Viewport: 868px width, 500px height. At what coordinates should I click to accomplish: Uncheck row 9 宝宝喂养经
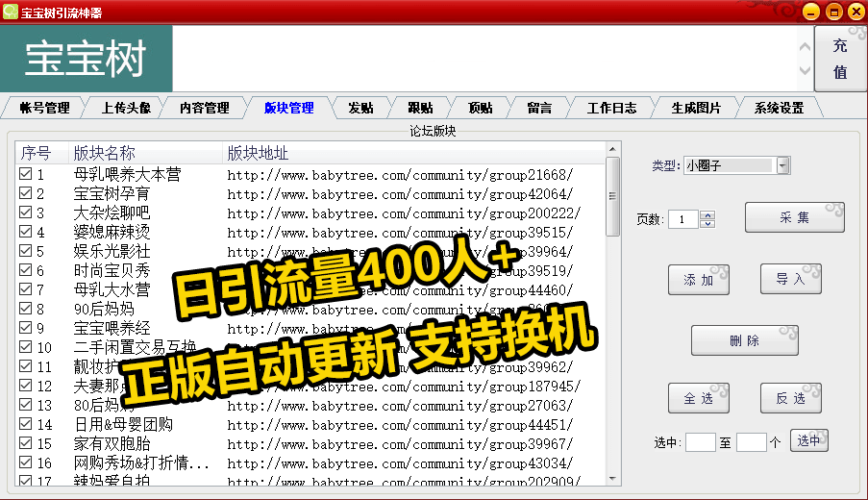point(25,328)
